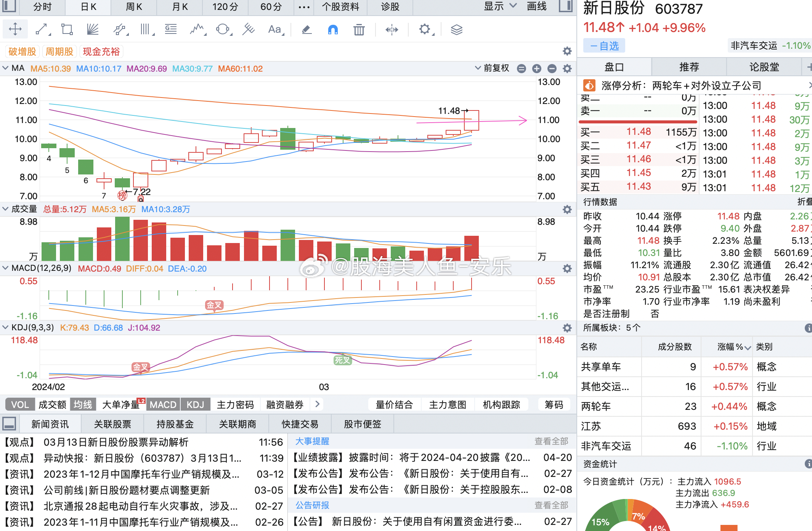Open volume panel settings gear
This screenshot has width=812, height=531.
[x=567, y=210]
